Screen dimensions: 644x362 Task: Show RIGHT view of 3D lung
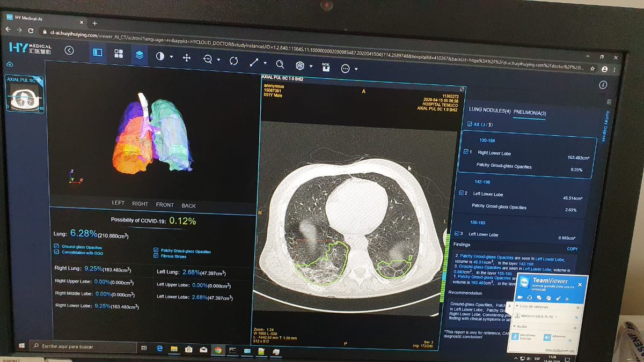(140, 204)
